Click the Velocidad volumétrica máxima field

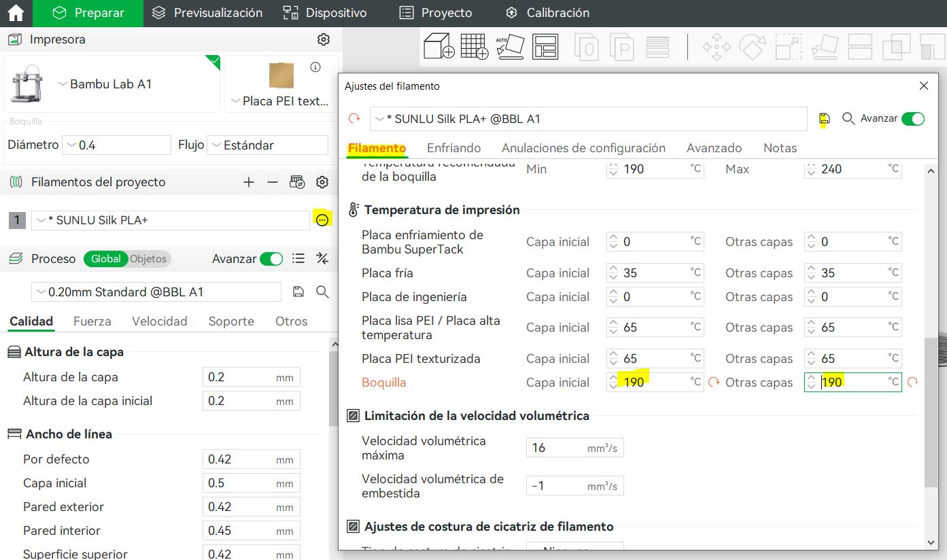coord(557,448)
